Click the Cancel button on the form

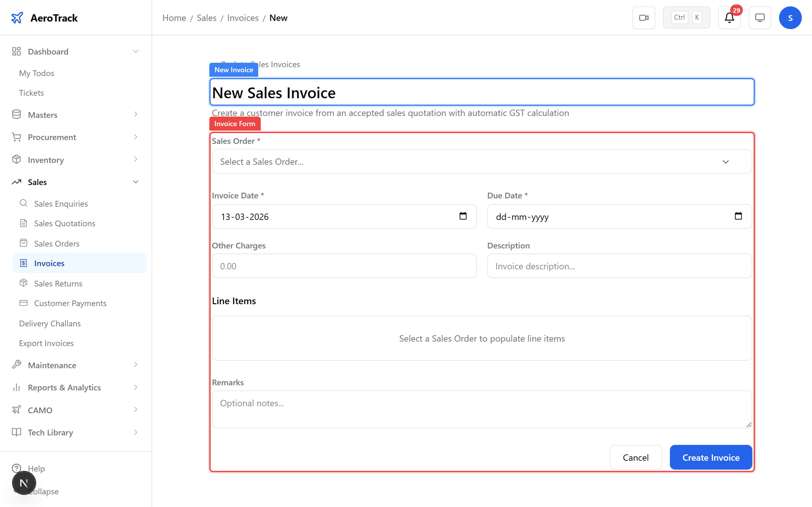tap(636, 457)
